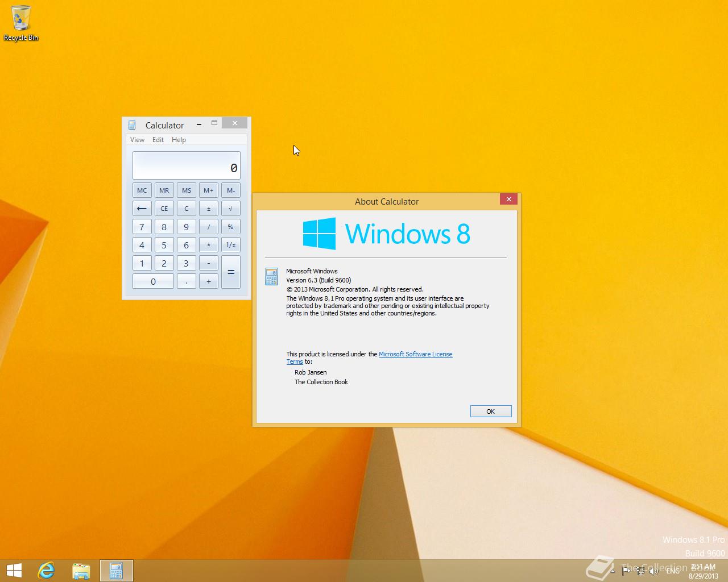Click the calculator display field

coord(187,165)
